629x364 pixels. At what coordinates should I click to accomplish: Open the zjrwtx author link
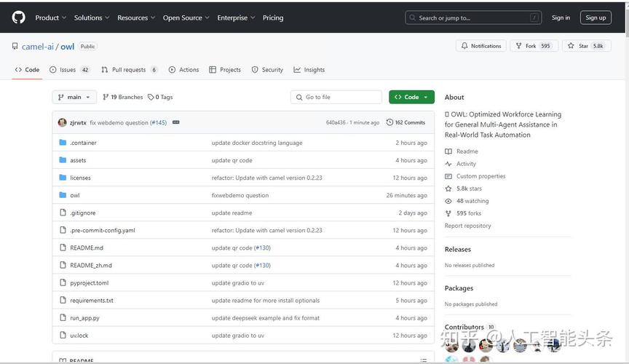click(78, 123)
